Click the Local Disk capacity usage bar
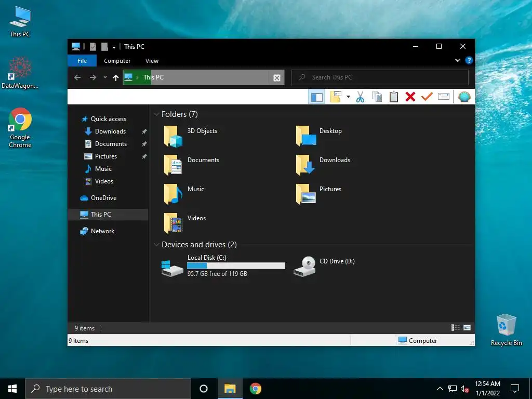532x399 pixels. pos(236,265)
